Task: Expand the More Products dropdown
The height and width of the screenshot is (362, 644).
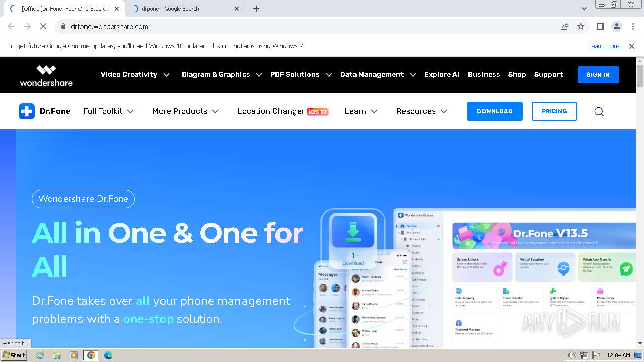Action: pos(186,111)
